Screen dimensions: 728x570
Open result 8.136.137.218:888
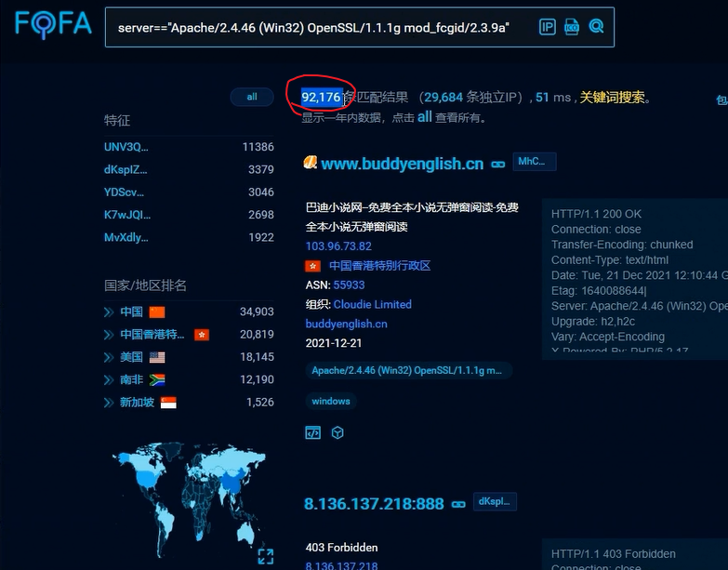click(x=374, y=504)
